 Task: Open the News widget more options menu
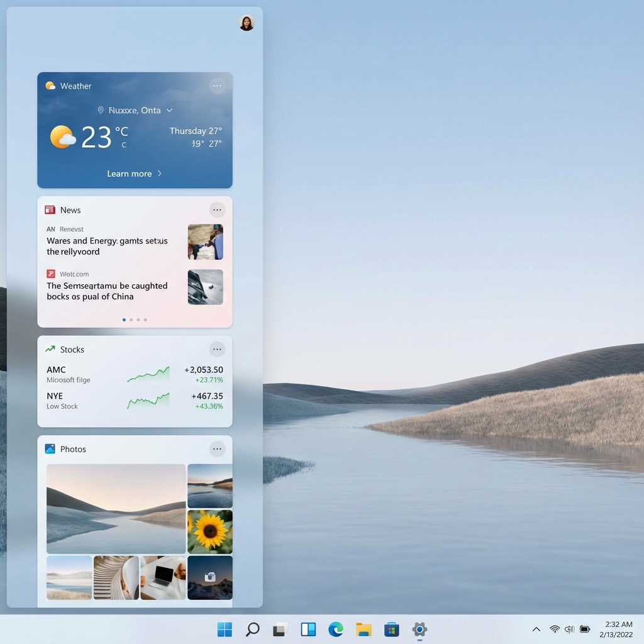(217, 209)
